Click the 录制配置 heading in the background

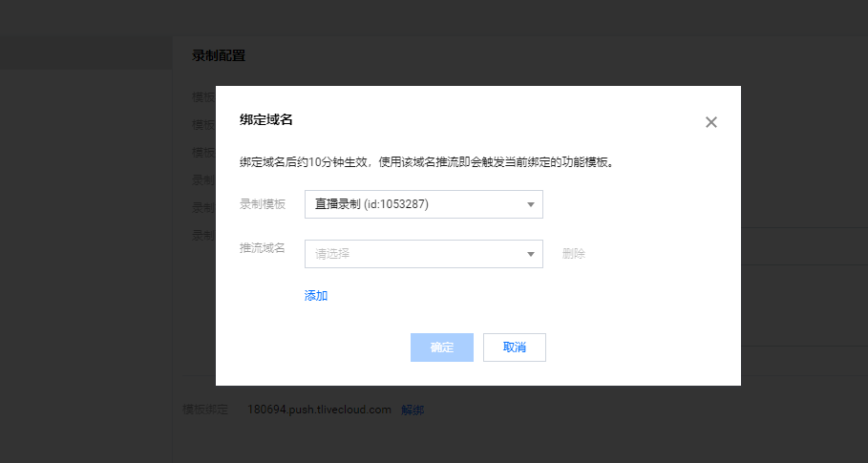click(219, 55)
